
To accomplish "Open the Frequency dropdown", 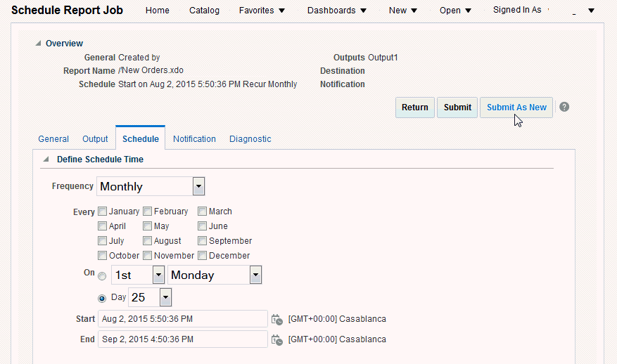I will [x=198, y=186].
